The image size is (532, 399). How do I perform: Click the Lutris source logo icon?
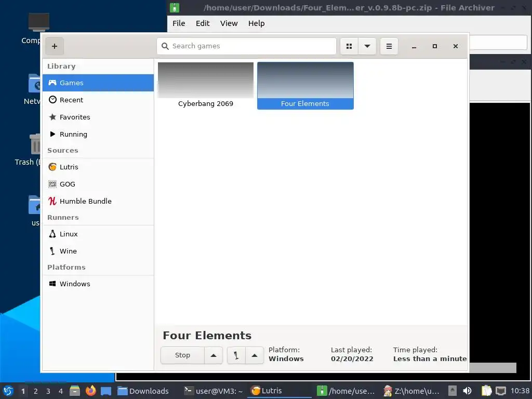point(52,167)
